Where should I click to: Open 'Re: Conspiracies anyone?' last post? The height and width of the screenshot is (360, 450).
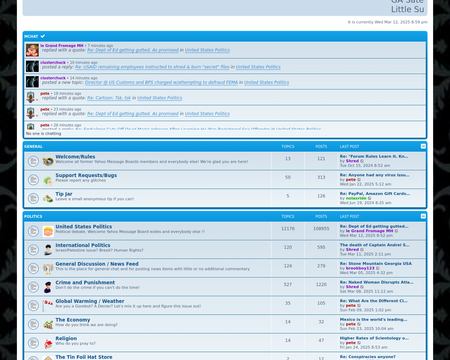[368, 357]
